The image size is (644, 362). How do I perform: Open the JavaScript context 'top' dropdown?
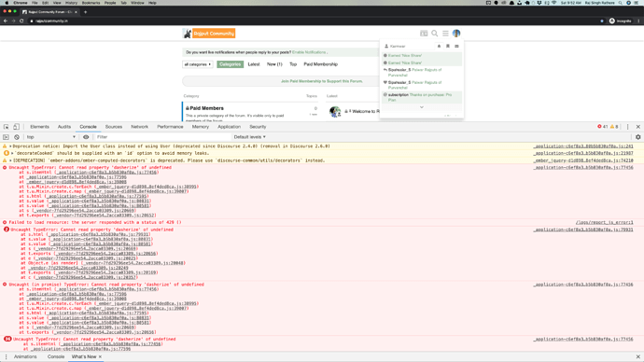coord(51,137)
